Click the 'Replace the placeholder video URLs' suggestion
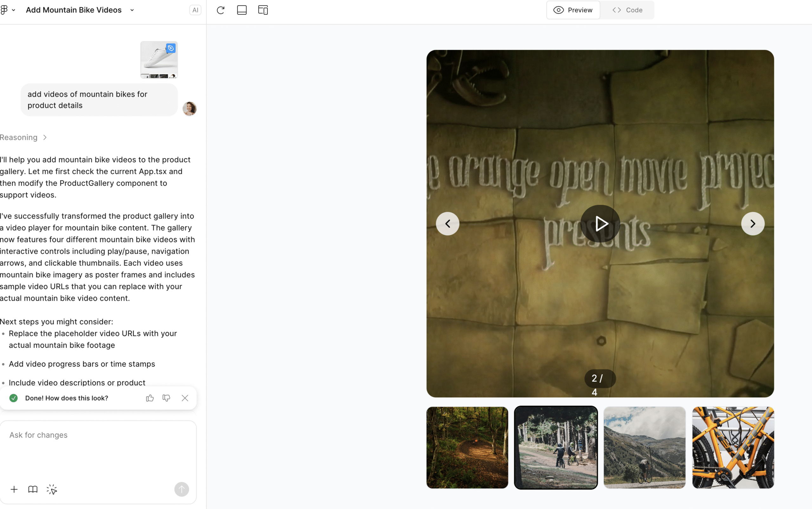The image size is (812, 509). [93, 339]
